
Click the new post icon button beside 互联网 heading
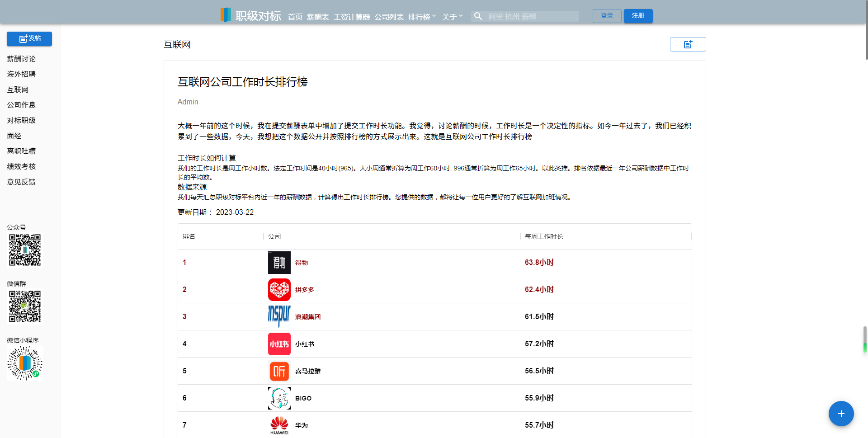tap(688, 44)
